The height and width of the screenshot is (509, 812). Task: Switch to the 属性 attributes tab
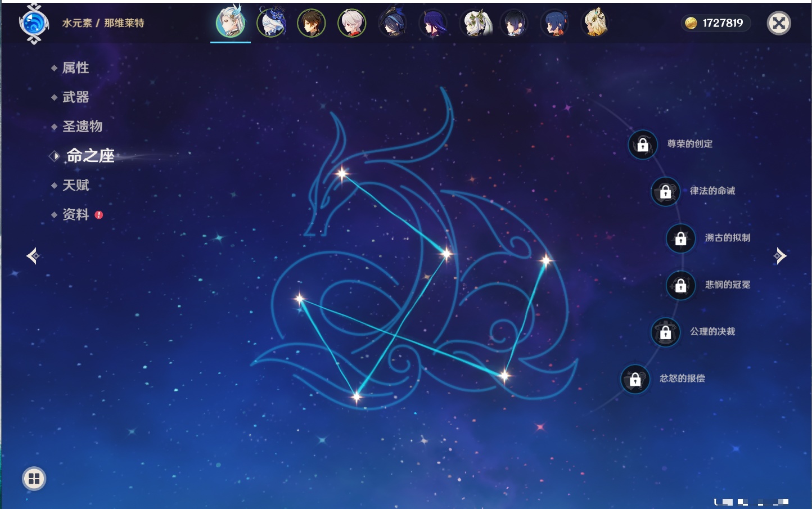click(75, 68)
